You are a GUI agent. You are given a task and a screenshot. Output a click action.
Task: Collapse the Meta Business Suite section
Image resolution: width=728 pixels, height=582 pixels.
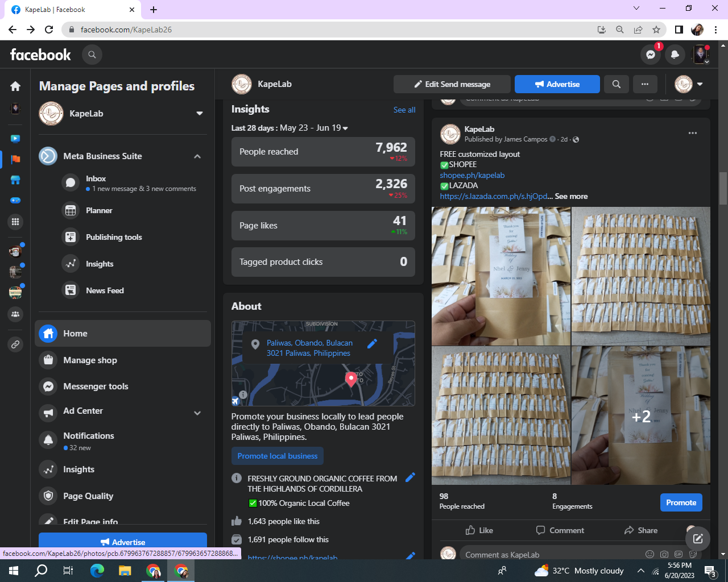(197, 156)
